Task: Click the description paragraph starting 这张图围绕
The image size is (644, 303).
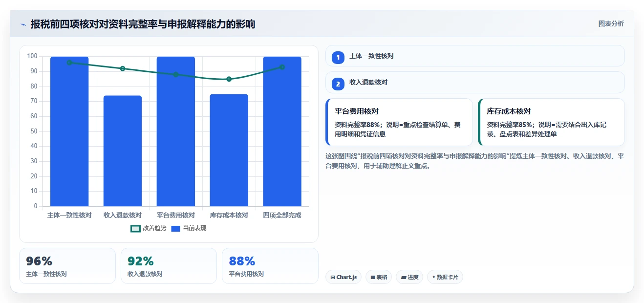Action: [x=475, y=161]
